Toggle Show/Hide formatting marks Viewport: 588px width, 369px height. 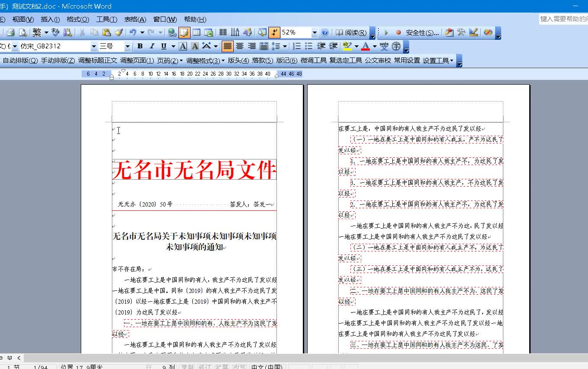[x=274, y=32]
